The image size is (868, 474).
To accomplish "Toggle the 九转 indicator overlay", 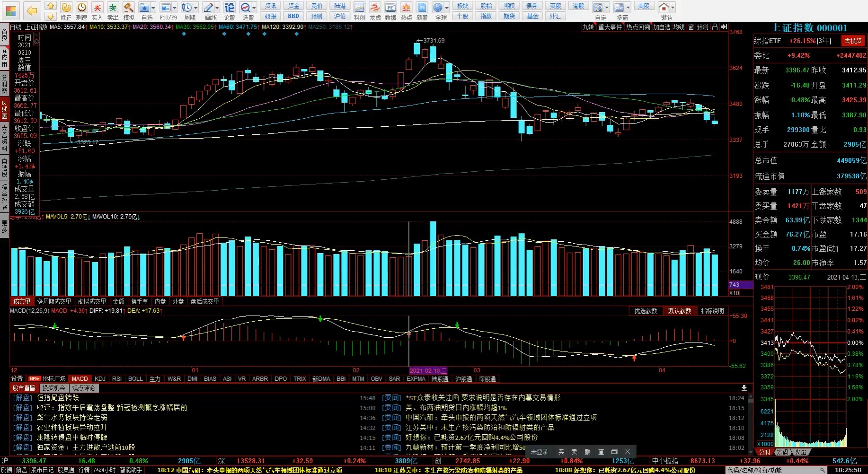I will [588, 27].
